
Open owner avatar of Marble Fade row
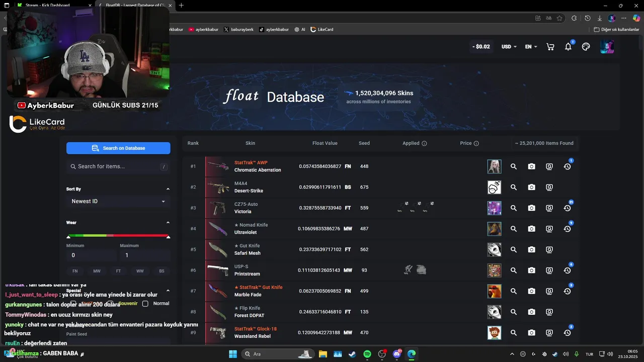[x=494, y=291]
